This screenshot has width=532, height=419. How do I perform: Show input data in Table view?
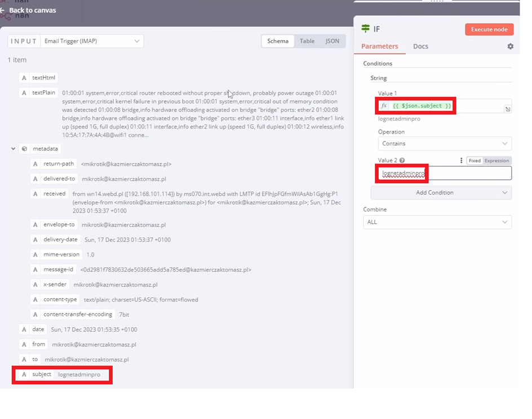307,41
